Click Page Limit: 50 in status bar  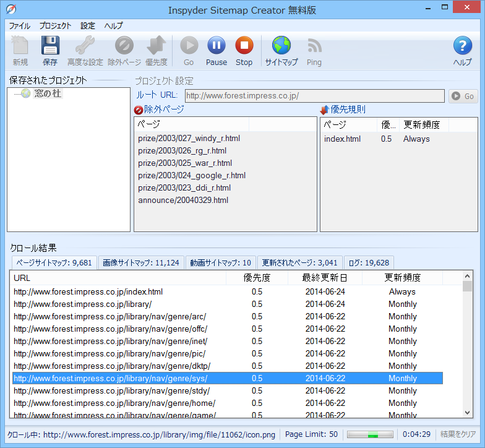point(312,434)
